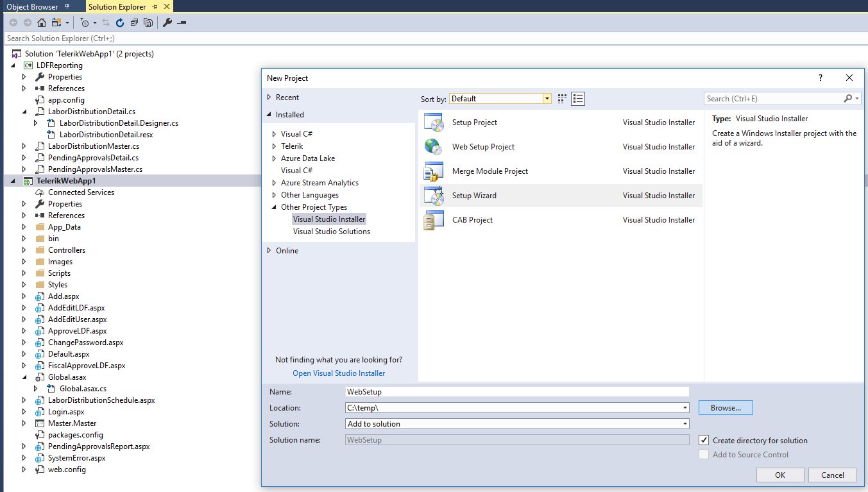Refresh the Solution Explorer
The width and height of the screenshot is (868, 492).
(x=120, y=22)
